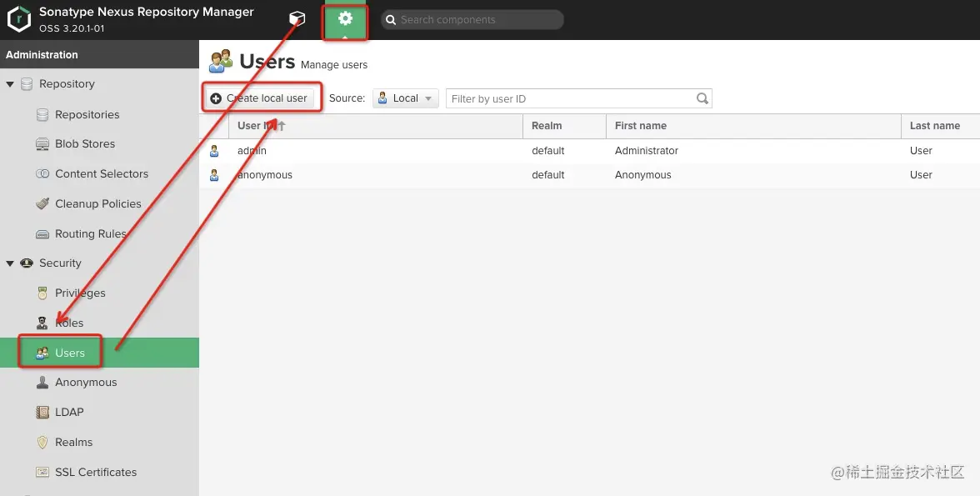
Task: Click the filter magnifier icon
Action: [702, 98]
